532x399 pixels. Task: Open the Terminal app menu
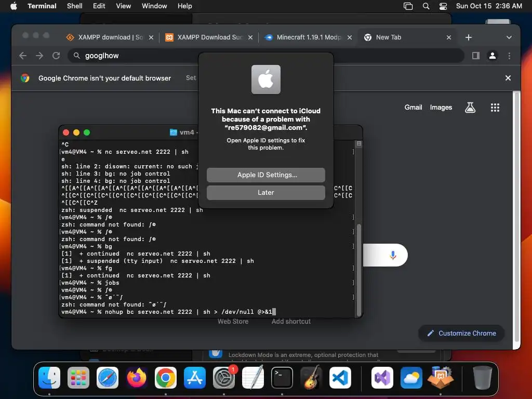(x=42, y=6)
